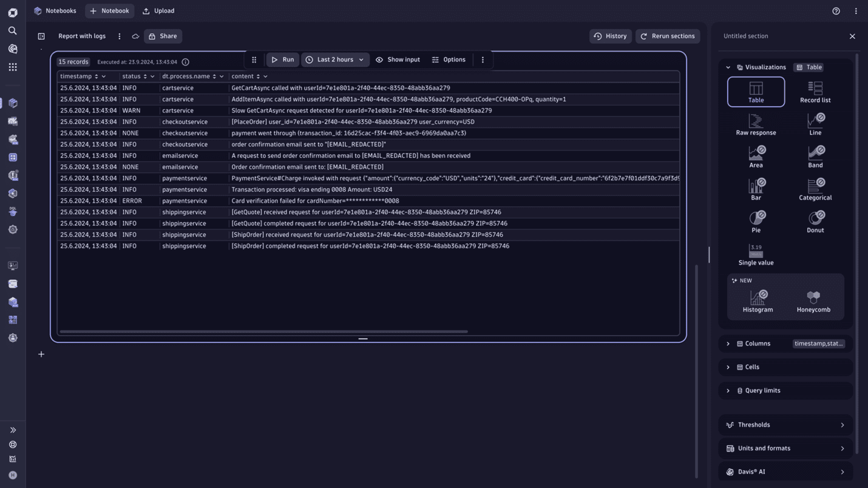The width and height of the screenshot is (868, 488).
Task: Click the Run button
Action: click(282, 60)
